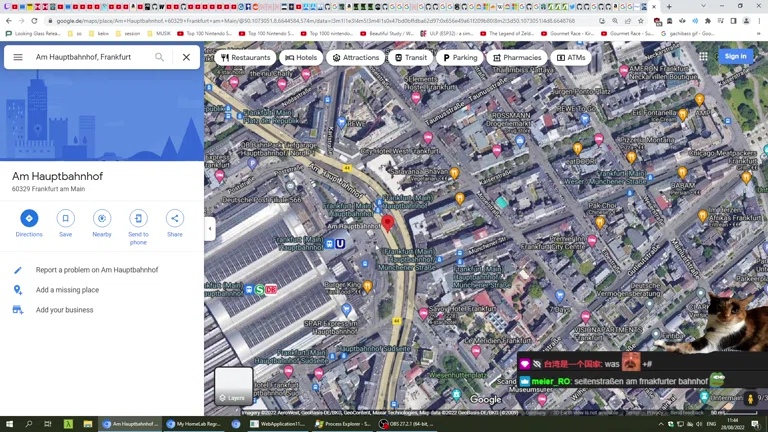Click Report a problem on Am Hauptbahnhof

pyautogui.click(x=97, y=270)
